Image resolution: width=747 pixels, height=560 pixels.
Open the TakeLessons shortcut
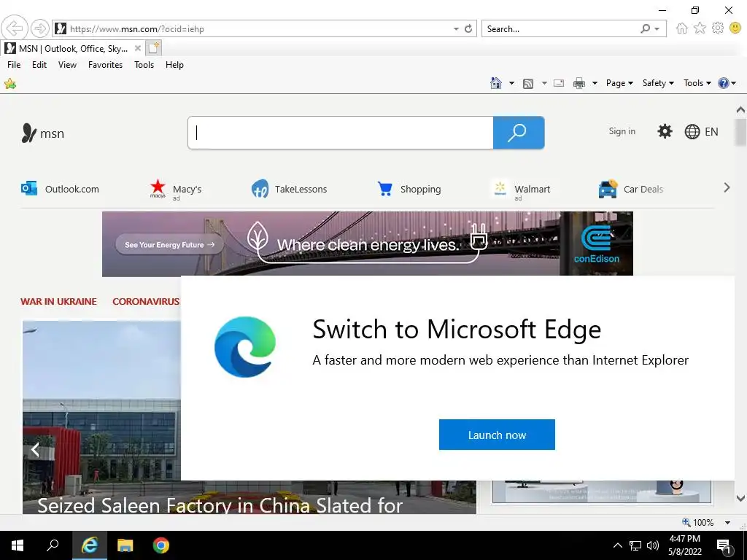[x=289, y=189]
